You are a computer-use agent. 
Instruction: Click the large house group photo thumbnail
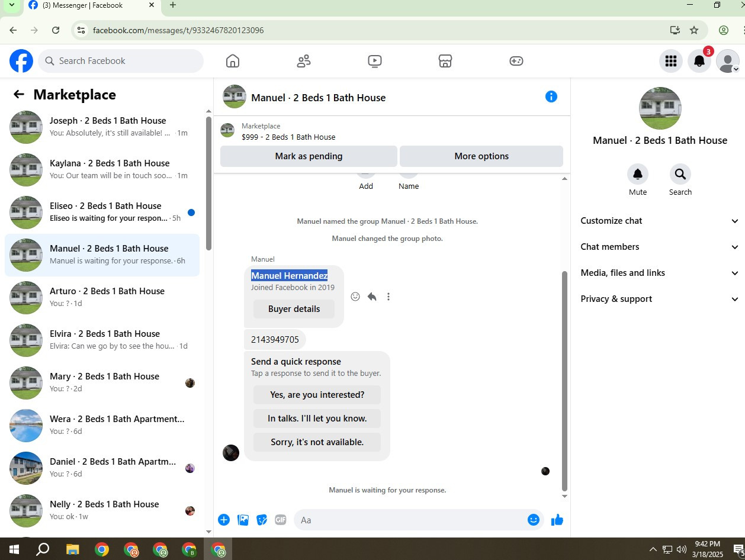tap(660, 108)
